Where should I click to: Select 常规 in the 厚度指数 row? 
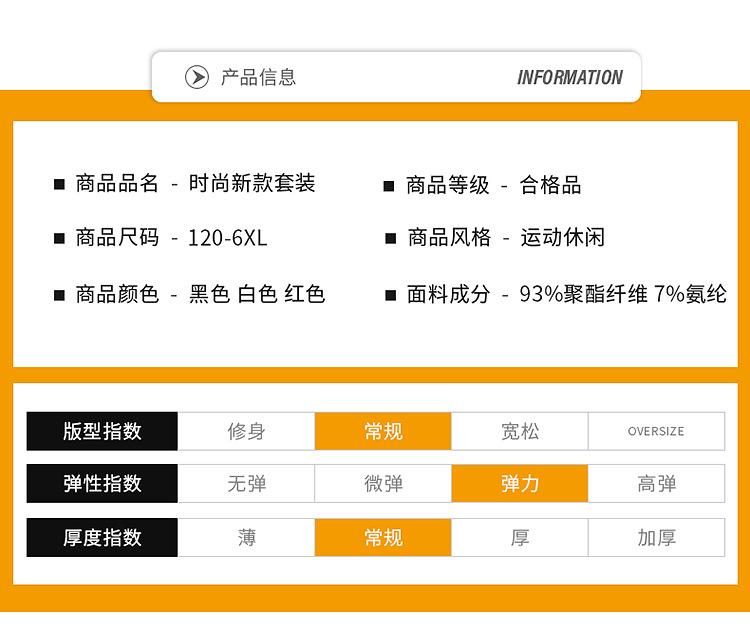tap(383, 537)
